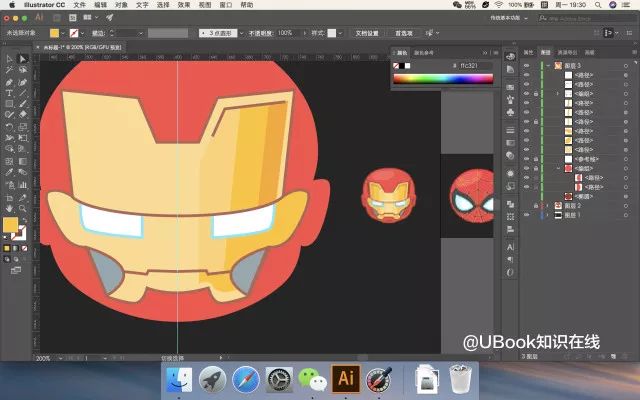
Task: Expand the color panel double-arrow
Action: coord(485,53)
